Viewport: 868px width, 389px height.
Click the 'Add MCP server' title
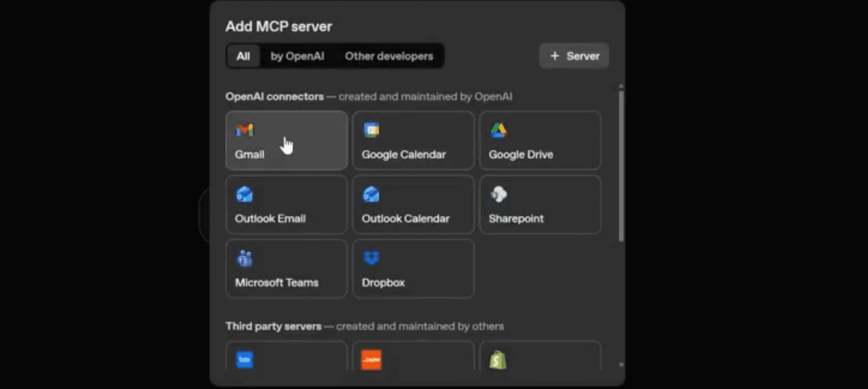279,26
